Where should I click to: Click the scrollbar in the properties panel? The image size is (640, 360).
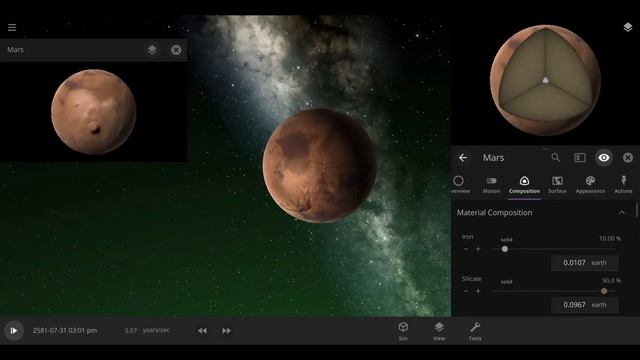pos(637,211)
